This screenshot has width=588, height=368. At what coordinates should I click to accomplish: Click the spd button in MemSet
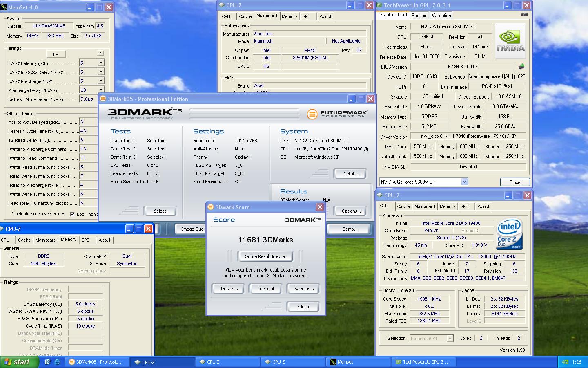coord(56,54)
